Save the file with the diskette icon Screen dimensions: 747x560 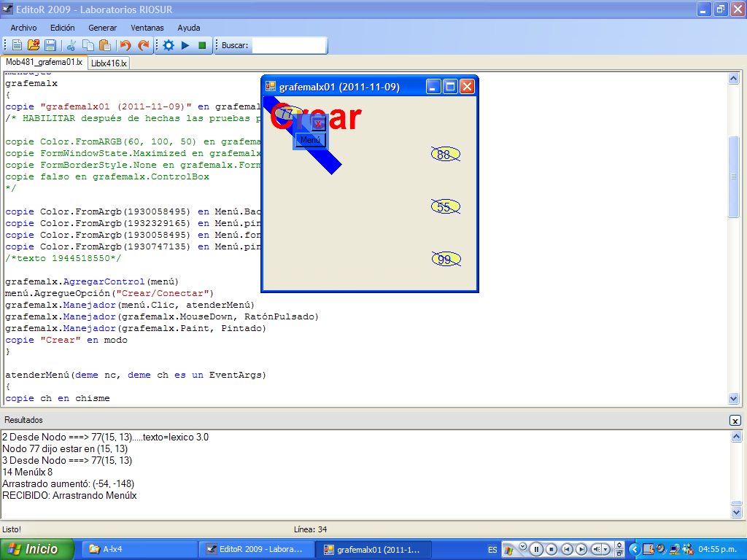pyautogui.click(x=50, y=45)
